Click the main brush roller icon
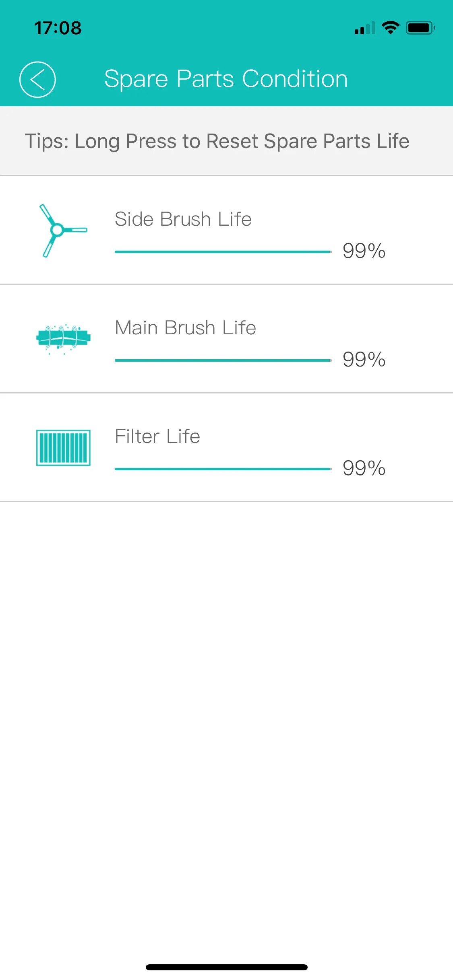Screen dimensions: 453x980 63,338
